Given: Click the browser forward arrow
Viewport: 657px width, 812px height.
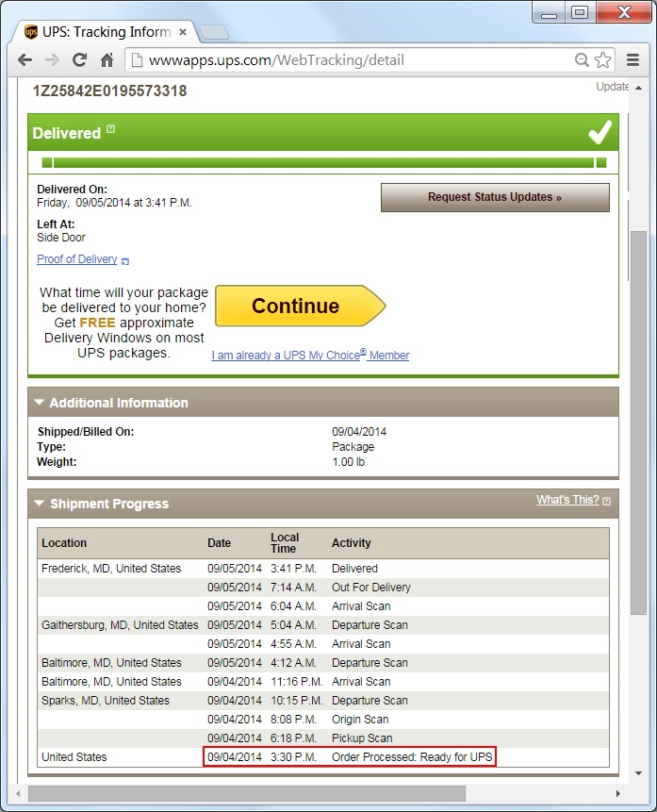Looking at the screenshot, I should tap(53, 60).
